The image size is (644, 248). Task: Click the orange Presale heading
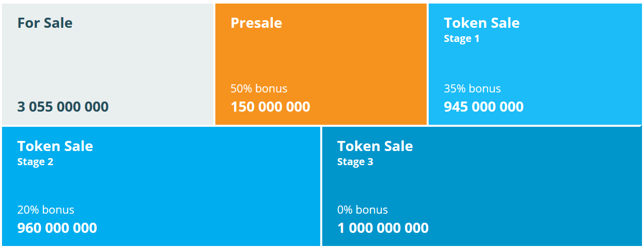point(256,23)
